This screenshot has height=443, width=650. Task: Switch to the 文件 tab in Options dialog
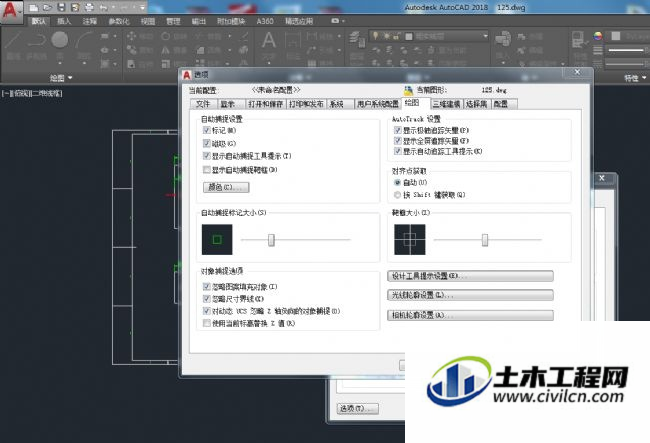pos(203,104)
